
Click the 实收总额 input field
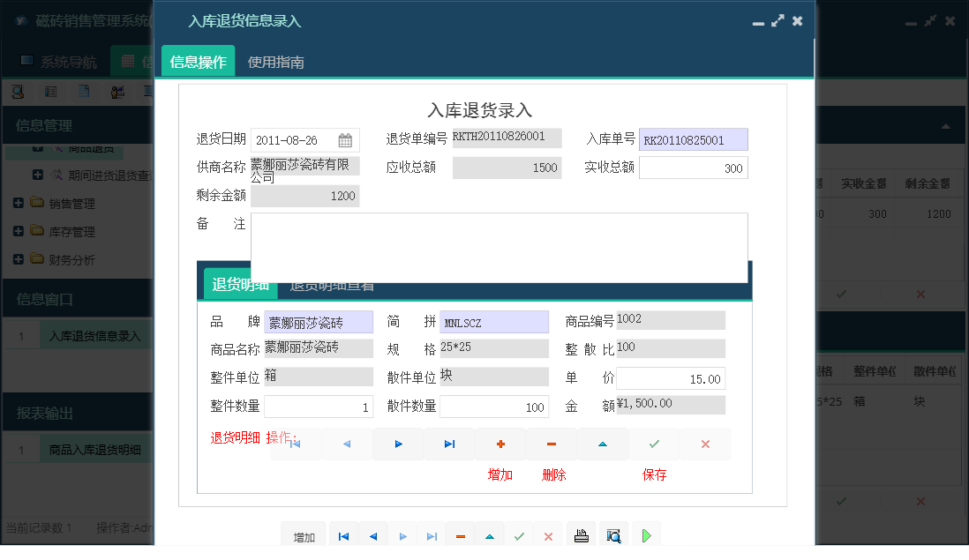click(693, 167)
